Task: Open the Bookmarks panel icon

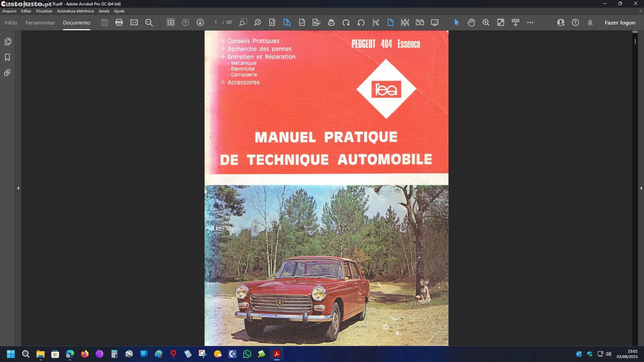Action: [7, 57]
